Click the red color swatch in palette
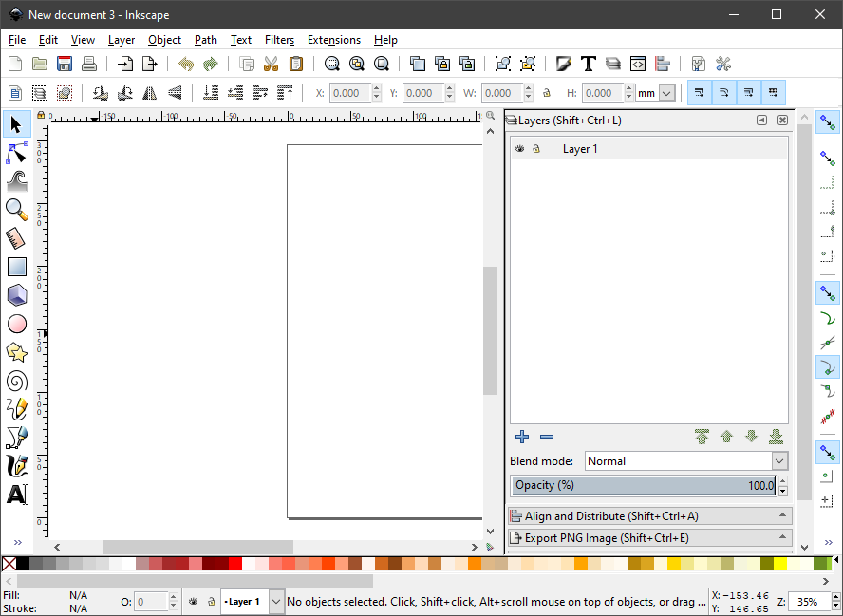The height and width of the screenshot is (616, 843). pyautogui.click(x=235, y=564)
